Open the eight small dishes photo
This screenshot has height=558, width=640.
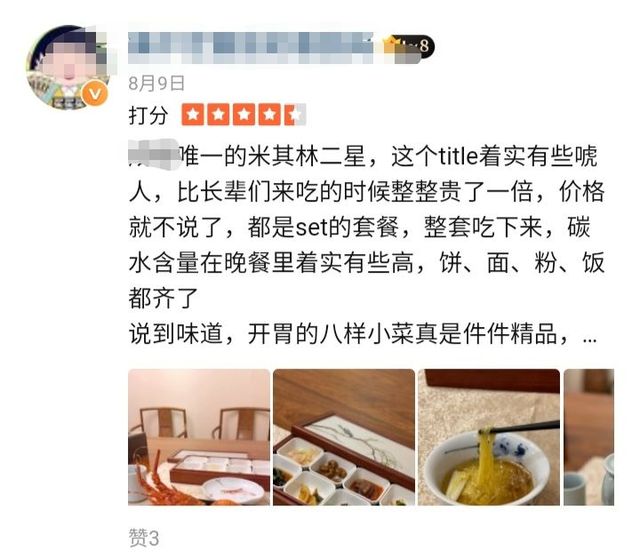(x=344, y=437)
